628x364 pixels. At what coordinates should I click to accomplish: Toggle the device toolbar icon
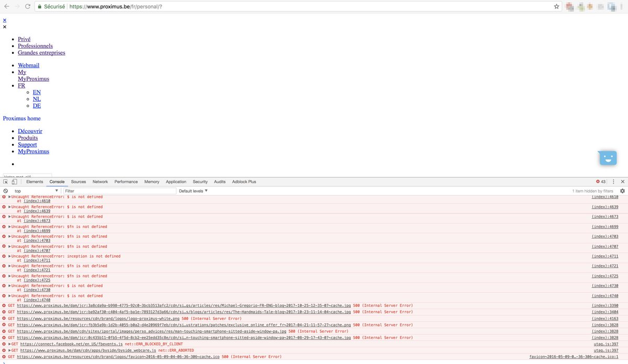tap(14, 182)
